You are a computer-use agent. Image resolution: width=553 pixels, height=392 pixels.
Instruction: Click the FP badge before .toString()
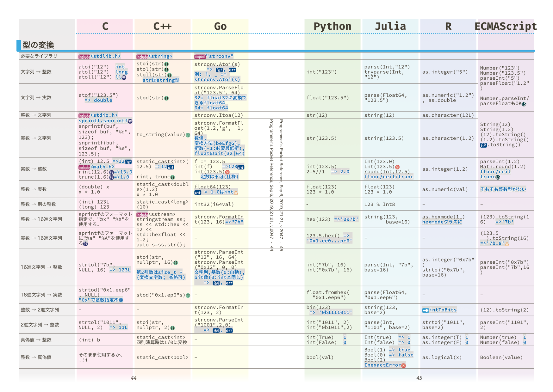coord(483,145)
